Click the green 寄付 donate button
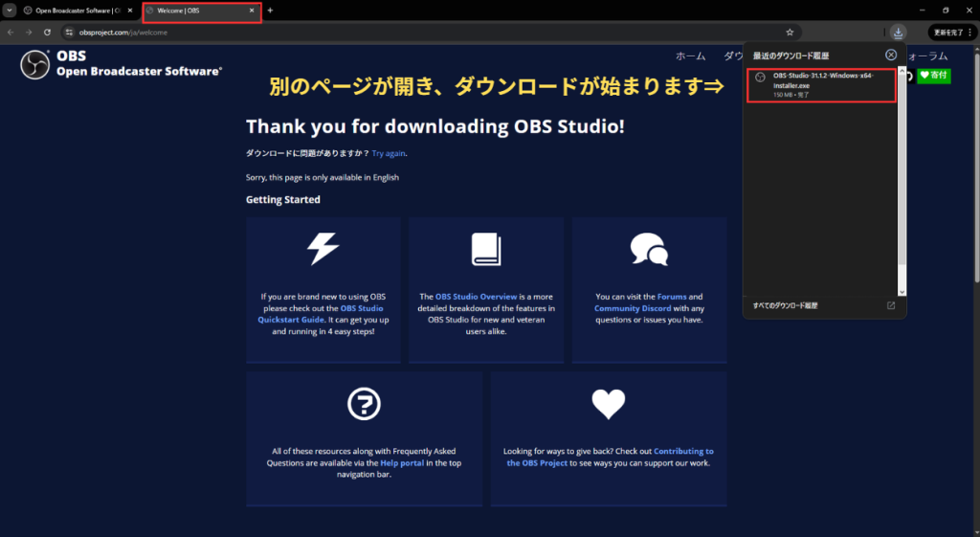 point(933,76)
